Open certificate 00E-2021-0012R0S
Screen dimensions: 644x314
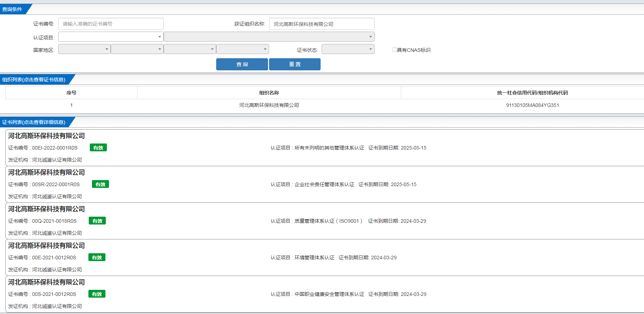54,258
